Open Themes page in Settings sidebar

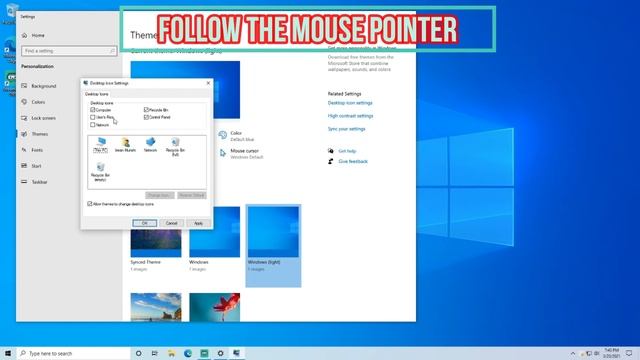[35, 134]
